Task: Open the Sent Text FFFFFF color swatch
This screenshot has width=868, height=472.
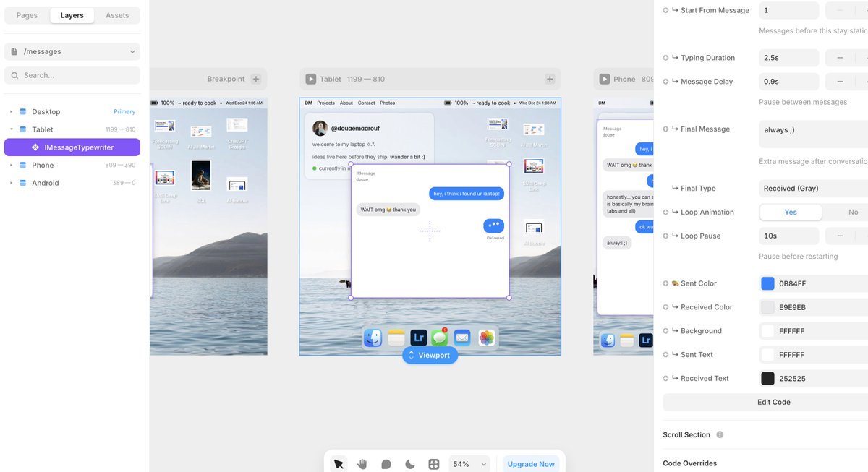Action: tap(767, 355)
